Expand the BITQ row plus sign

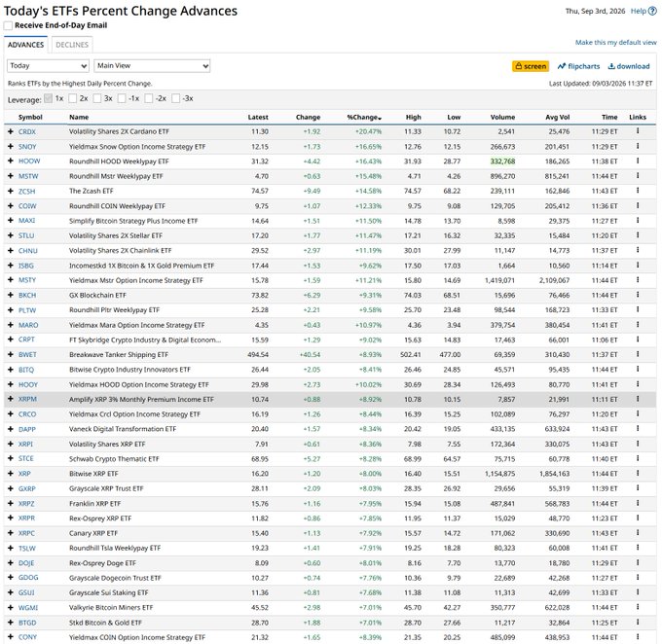pos(11,370)
